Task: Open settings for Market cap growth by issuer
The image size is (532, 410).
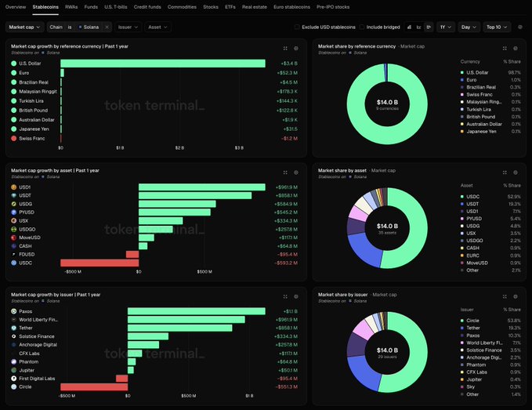Action: pyautogui.click(x=296, y=296)
